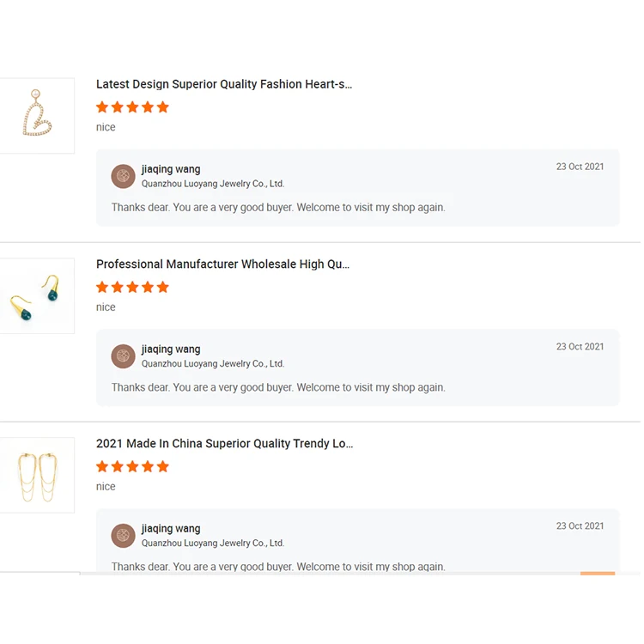Open jiaqing wang's profile in the heart earring reply
Viewport: 644px width, 644px height.
coord(171,169)
